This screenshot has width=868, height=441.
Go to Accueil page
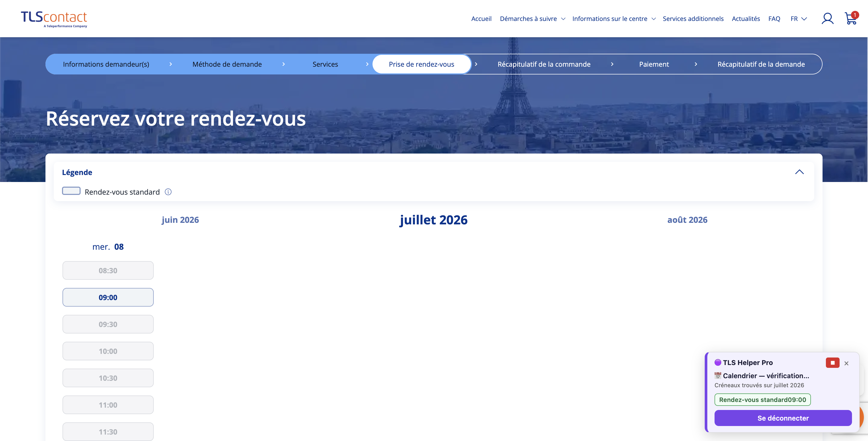[x=481, y=19]
